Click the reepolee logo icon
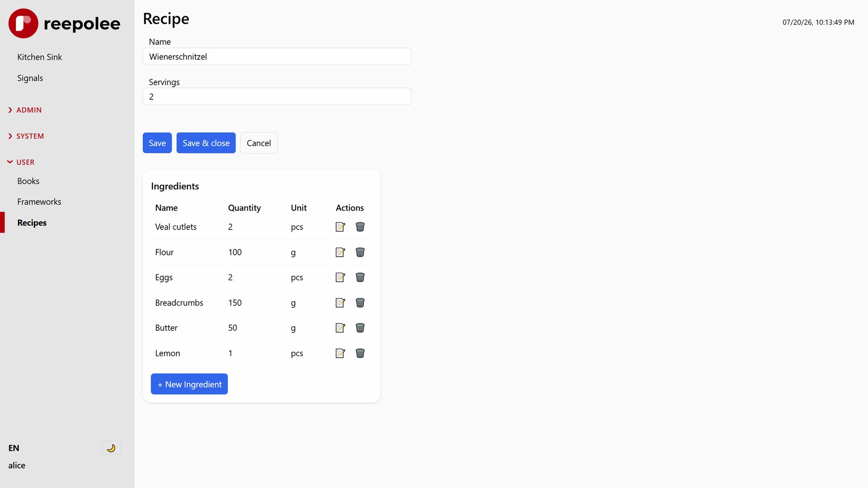This screenshot has width=868, height=488. pos(23,23)
